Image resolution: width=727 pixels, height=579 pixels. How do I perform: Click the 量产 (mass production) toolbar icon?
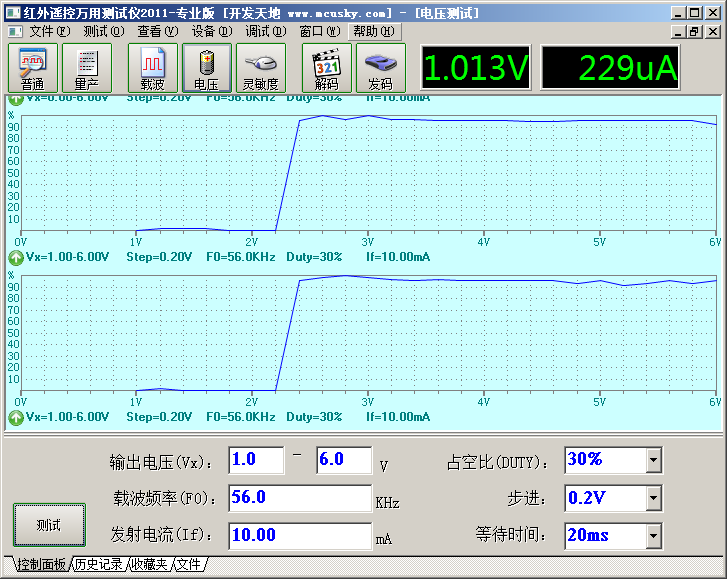coord(87,68)
